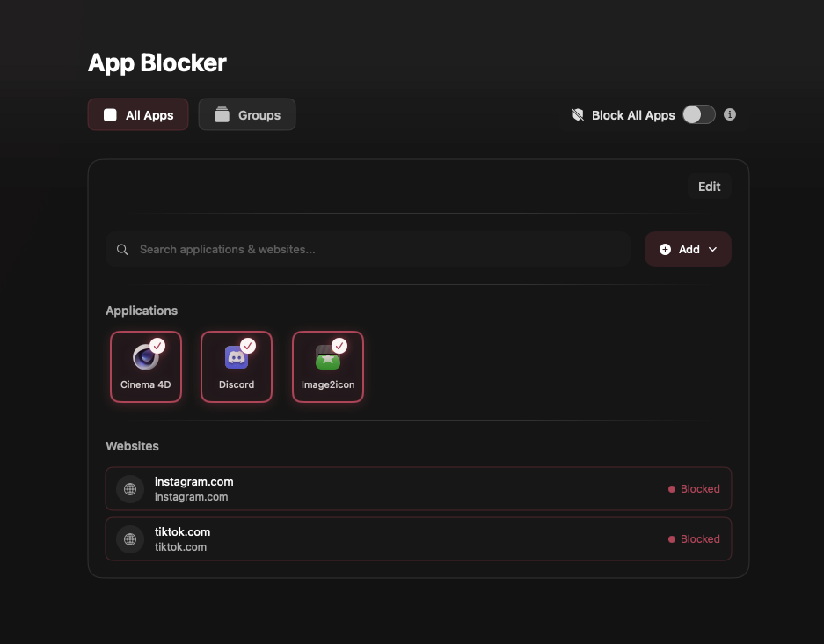The height and width of the screenshot is (644, 824).
Task: Click the blocked-app slash icon near Block All Apps
Action: click(578, 114)
